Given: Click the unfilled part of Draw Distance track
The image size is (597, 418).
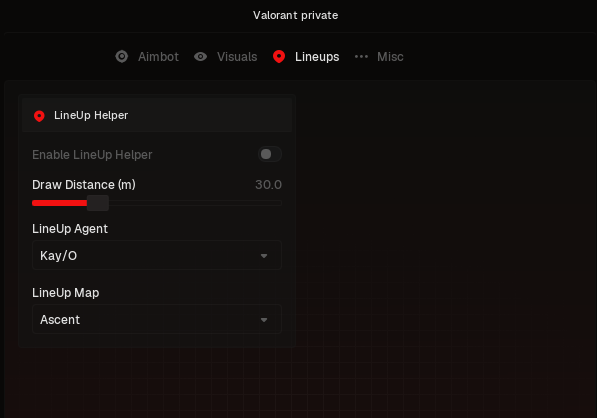Looking at the screenshot, I should tap(195, 203).
